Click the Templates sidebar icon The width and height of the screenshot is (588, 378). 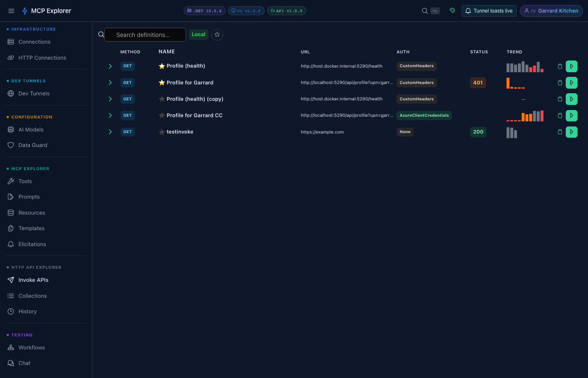(11, 228)
